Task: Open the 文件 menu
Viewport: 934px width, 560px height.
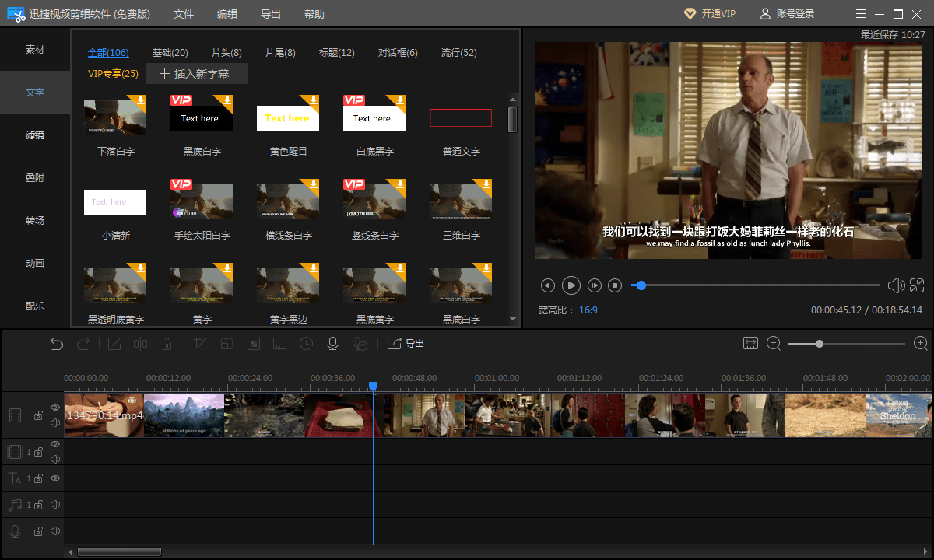Action: tap(184, 14)
